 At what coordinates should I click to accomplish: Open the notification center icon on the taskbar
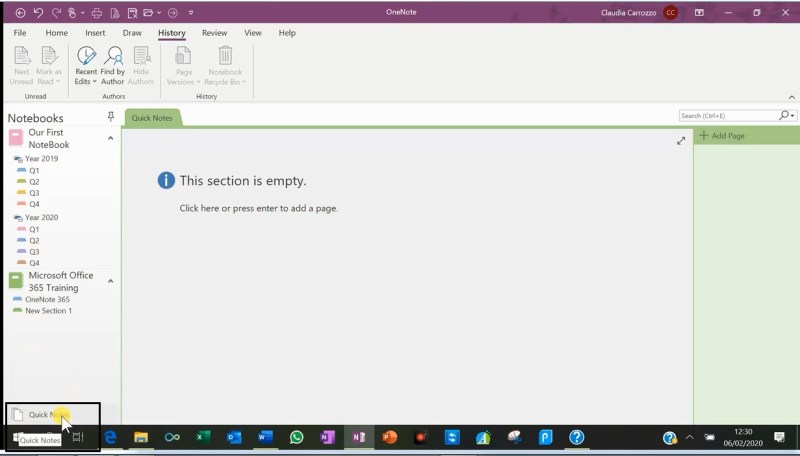779,438
